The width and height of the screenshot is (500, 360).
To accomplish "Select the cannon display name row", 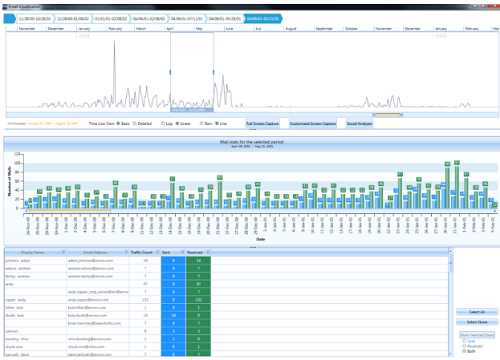I will [12, 331].
